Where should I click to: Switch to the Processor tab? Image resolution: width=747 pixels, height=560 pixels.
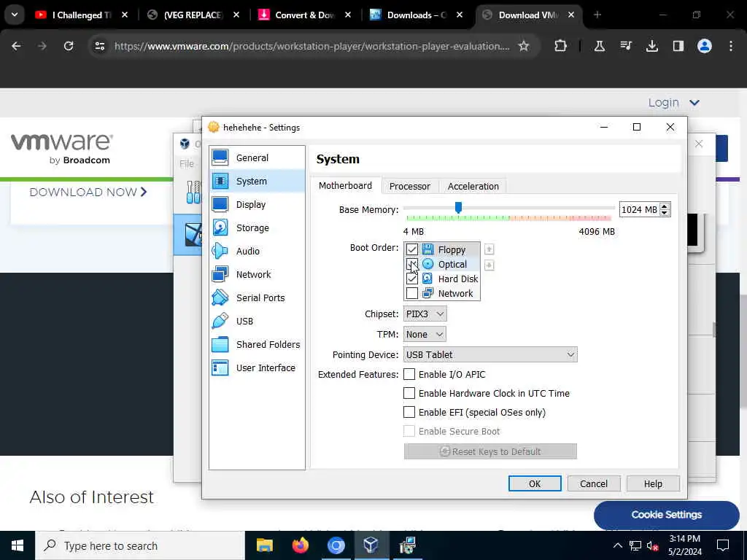(410, 186)
